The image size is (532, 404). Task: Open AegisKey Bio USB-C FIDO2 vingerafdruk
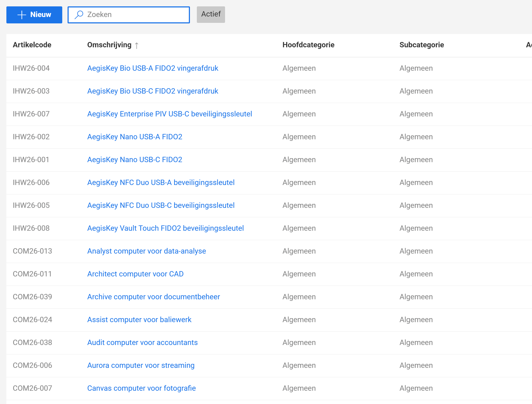(x=153, y=91)
